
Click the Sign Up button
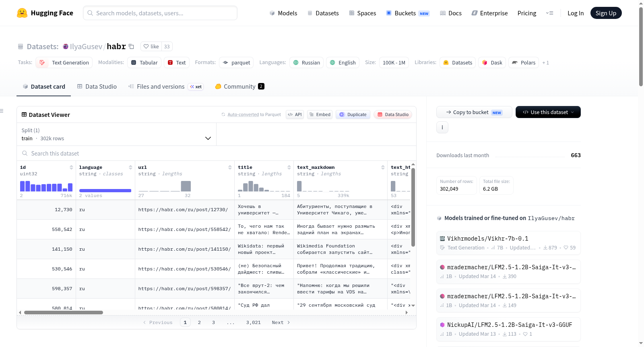click(x=606, y=13)
